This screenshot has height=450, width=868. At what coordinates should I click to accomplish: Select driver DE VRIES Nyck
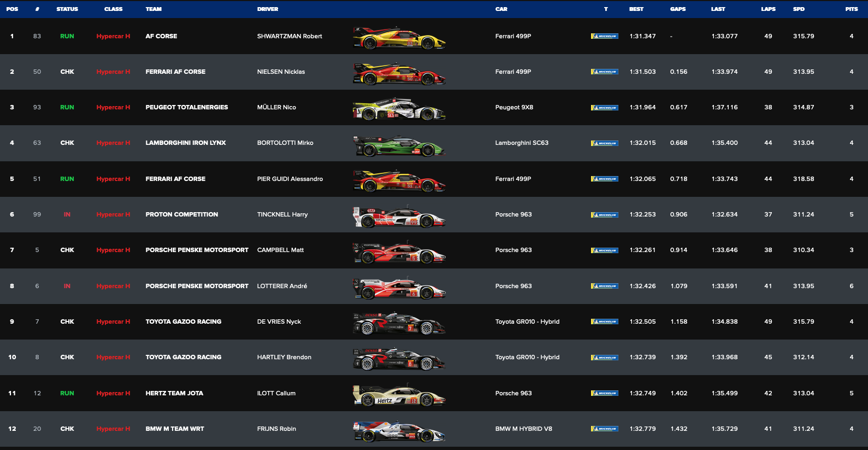click(279, 322)
